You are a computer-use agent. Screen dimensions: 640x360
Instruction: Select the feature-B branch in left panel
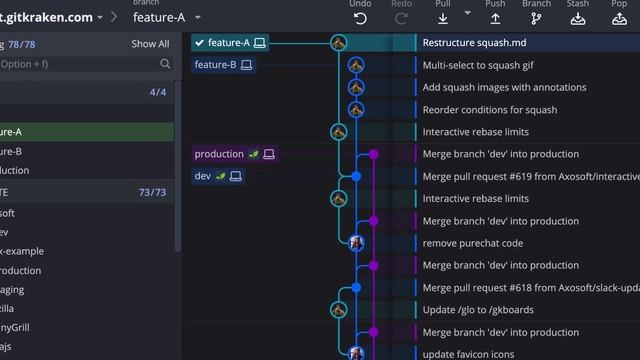(x=87, y=151)
